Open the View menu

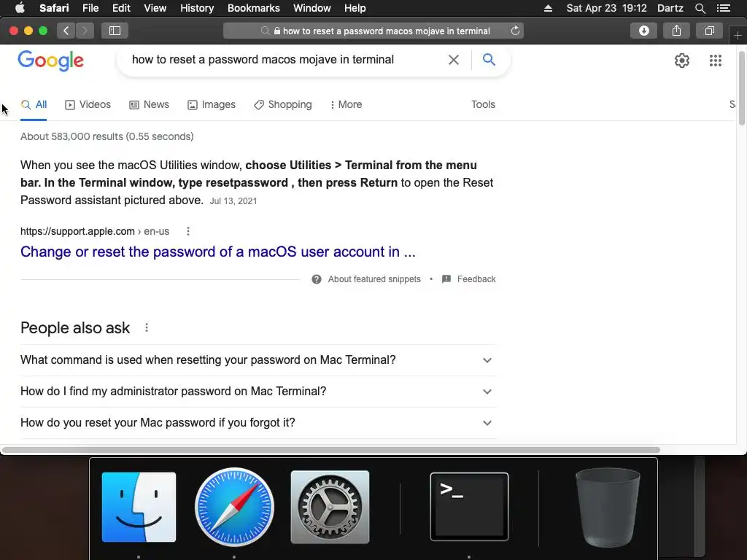(155, 8)
